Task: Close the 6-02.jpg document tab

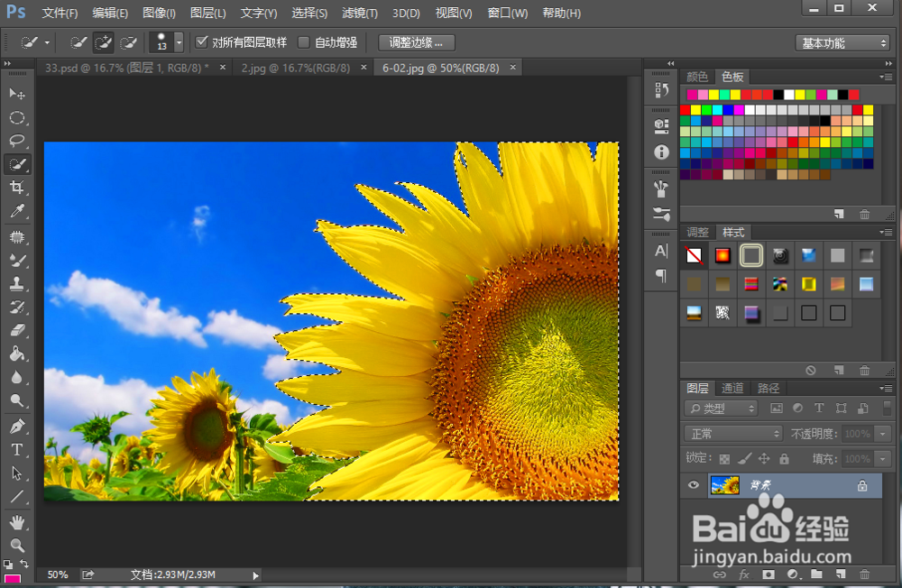Action: pos(512,68)
